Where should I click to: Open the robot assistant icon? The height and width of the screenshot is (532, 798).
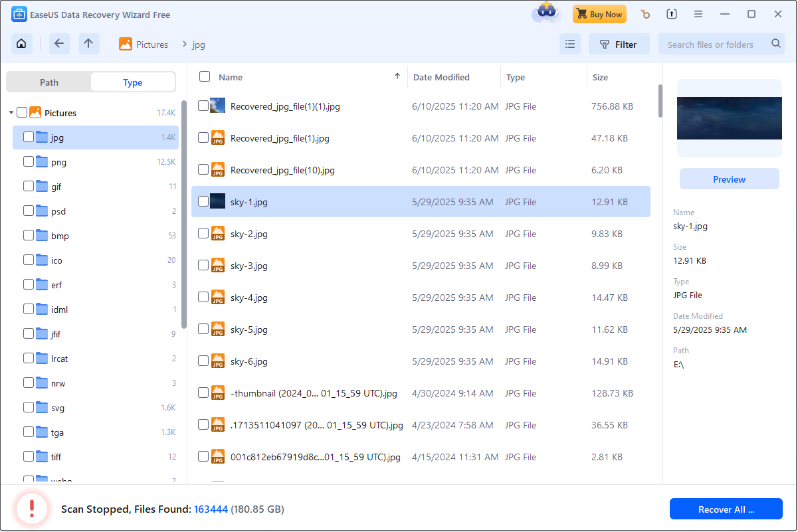(547, 13)
